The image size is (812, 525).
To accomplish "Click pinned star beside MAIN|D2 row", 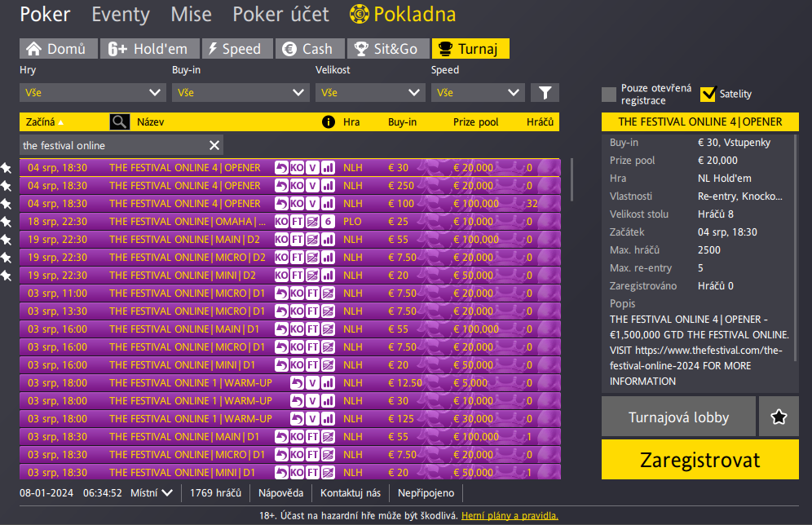I will coord(6,240).
